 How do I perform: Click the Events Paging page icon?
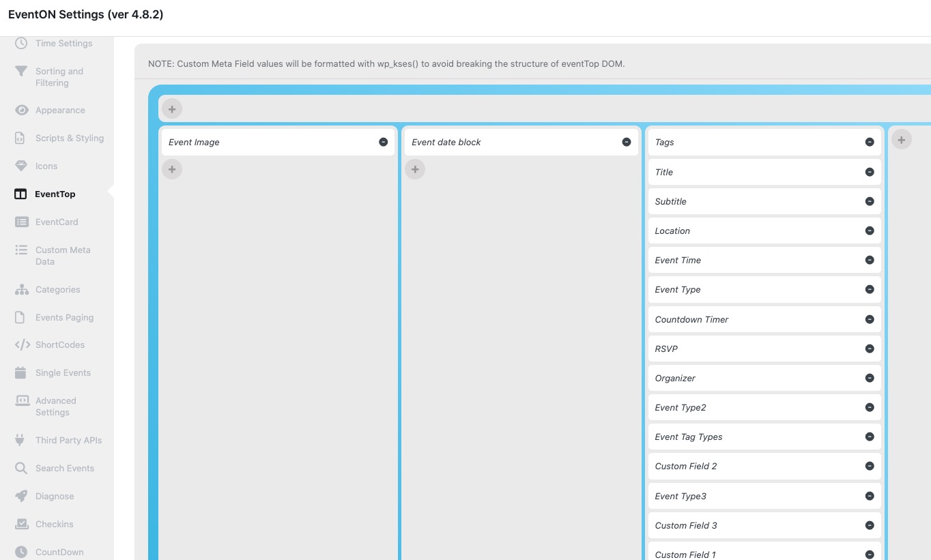point(21,317)
